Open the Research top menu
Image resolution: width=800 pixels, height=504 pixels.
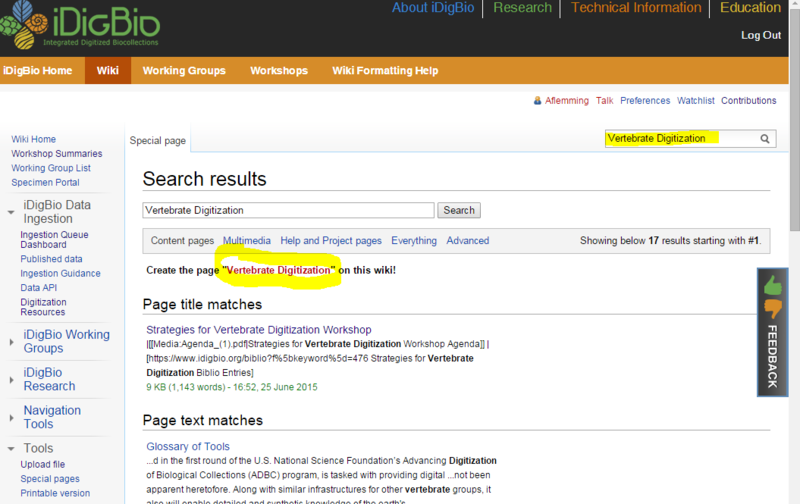click(522, 8)
